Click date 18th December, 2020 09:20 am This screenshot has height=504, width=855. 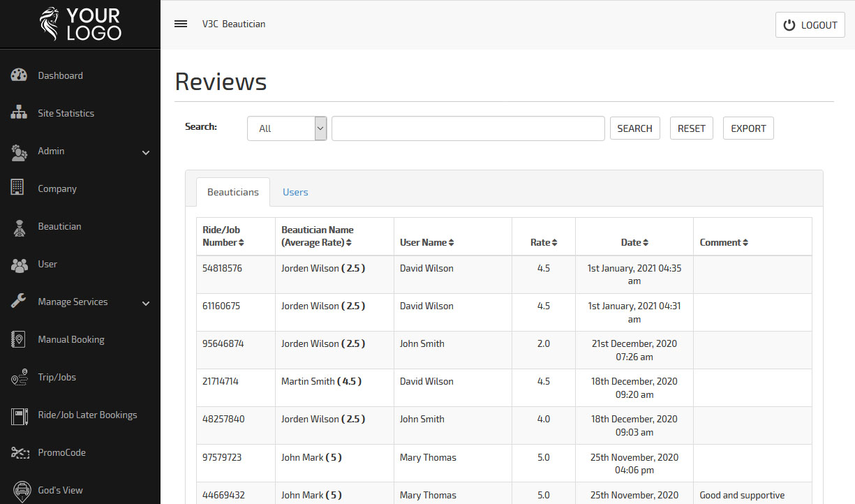634,387
